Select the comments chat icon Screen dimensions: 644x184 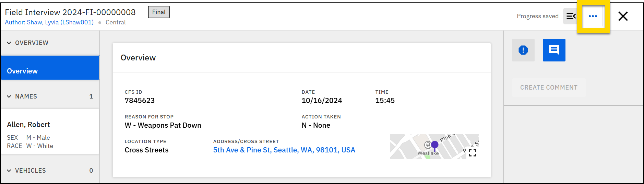pyautogui.click(x=554, y=50)
